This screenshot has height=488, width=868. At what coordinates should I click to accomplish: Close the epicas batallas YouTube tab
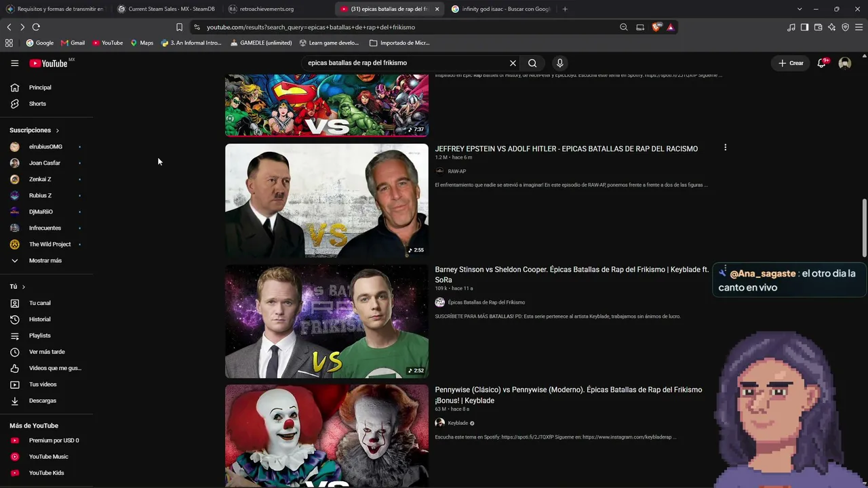pyautogui.click(x=437, y=9)
